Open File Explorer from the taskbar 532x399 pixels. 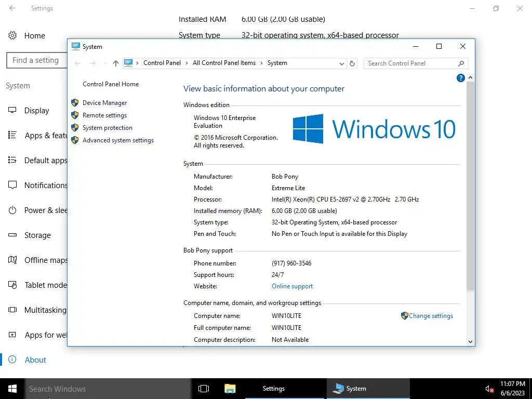(230, 389)
